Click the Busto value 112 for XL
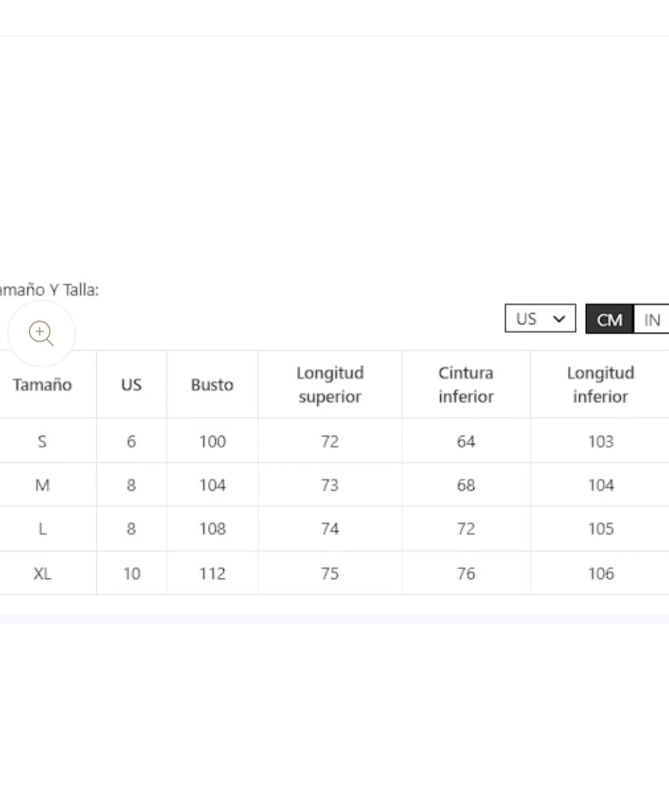 [212, 574]
